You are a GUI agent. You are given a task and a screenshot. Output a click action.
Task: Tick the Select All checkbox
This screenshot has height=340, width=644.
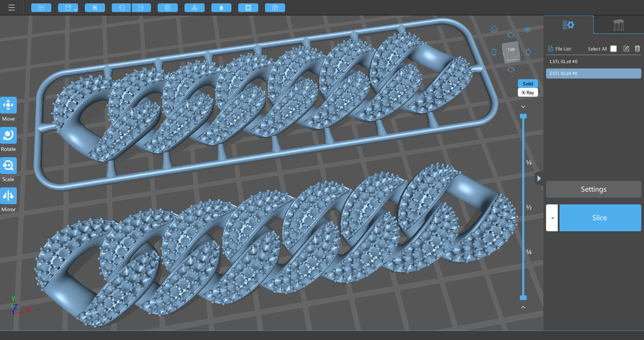tap(613, 49)
